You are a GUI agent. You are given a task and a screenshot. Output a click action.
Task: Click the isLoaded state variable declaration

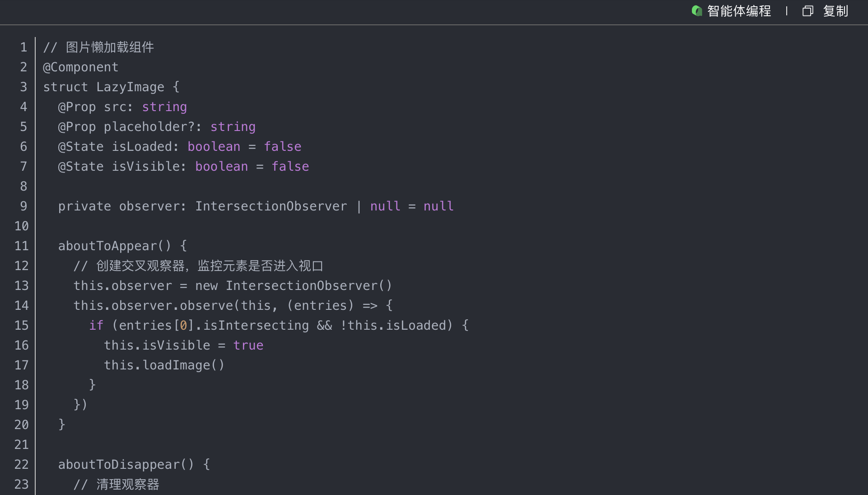142,147
